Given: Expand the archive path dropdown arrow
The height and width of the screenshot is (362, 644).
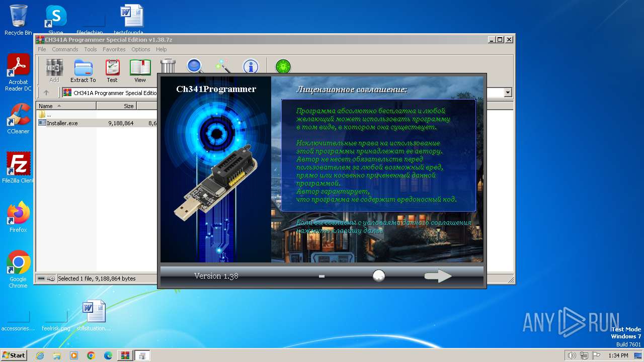Looking at the screenshot, I should point(508,93).
